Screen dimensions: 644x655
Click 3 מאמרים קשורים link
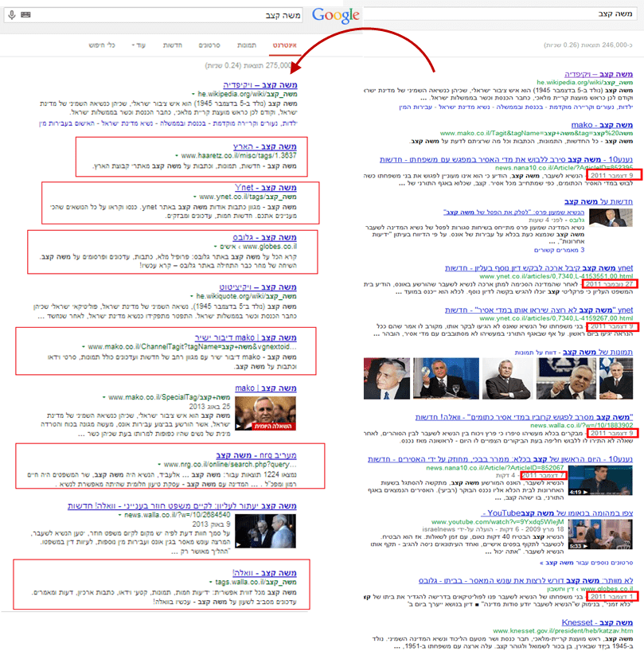pyautogui.click(x=559, y=250)
